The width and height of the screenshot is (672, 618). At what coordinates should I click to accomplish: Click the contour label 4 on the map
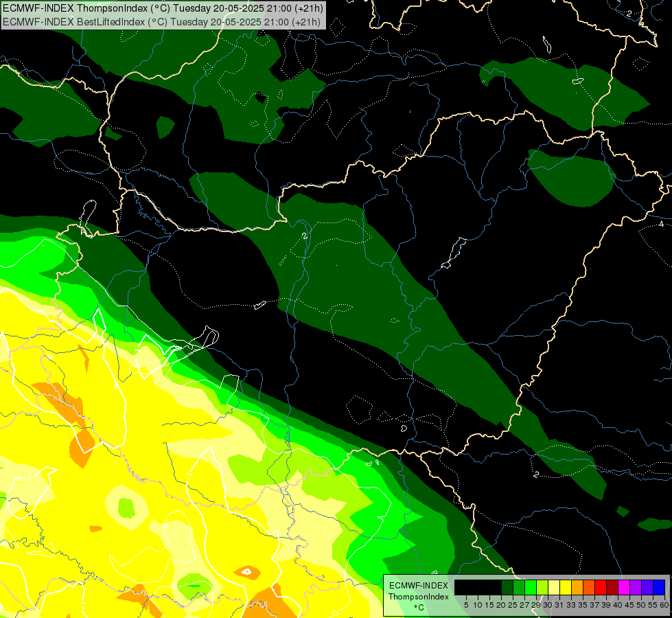coord(661,224)
